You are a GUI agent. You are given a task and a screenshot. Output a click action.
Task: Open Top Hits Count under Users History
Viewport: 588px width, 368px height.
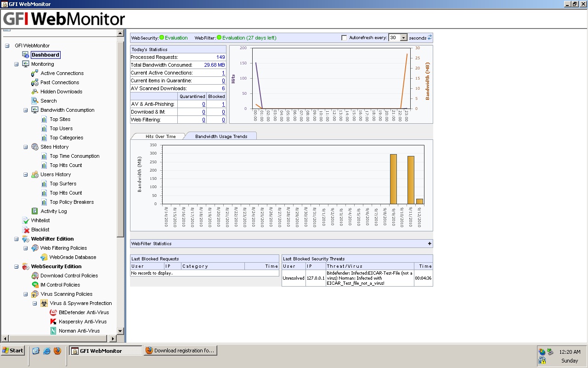[66, 193]
